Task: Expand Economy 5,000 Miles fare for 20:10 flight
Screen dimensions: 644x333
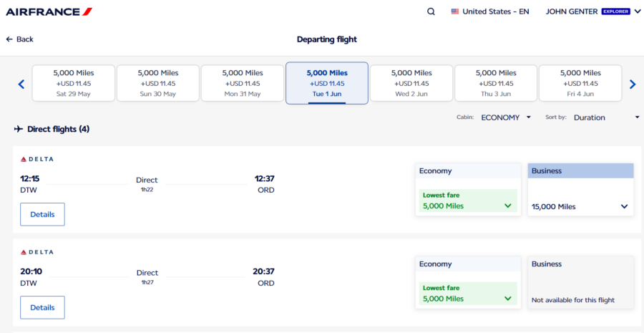Action: click(468, 294)
